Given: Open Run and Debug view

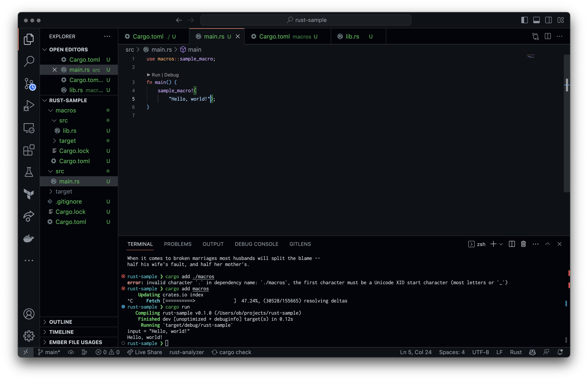Looking at the screenshot, I should [29, 106].
